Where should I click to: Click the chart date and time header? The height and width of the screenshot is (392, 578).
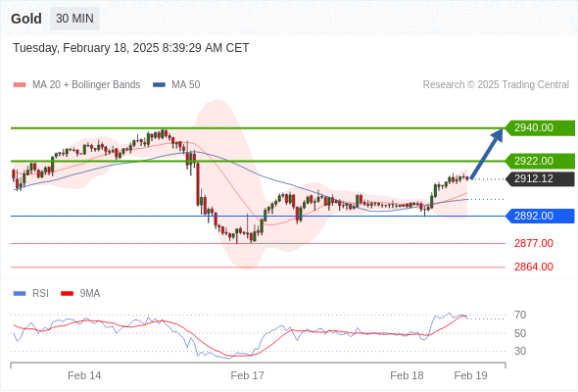(x=131, y=48)
